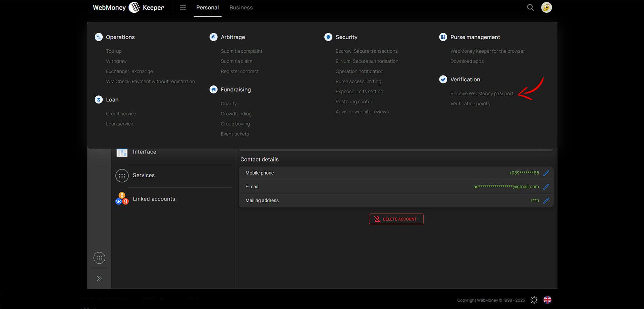Expand the sidebar with double chevron
The height and width of the screenshot is (309, 644).
99,278
